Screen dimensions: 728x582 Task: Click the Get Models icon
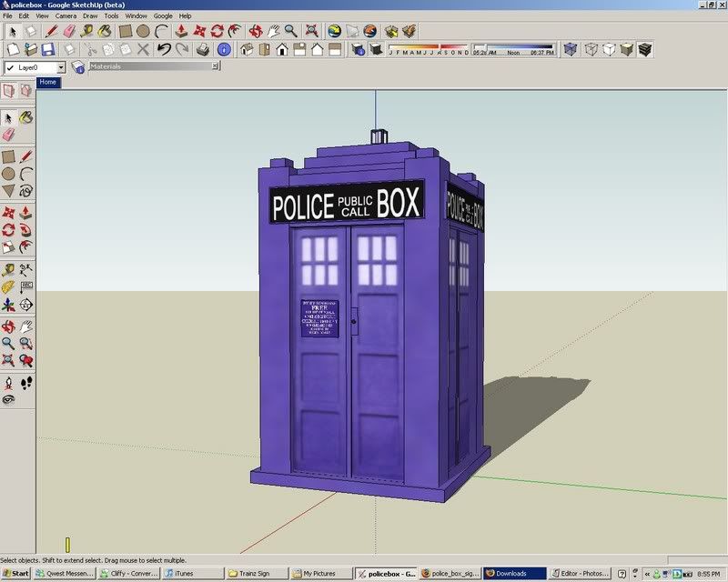[391, 32]
